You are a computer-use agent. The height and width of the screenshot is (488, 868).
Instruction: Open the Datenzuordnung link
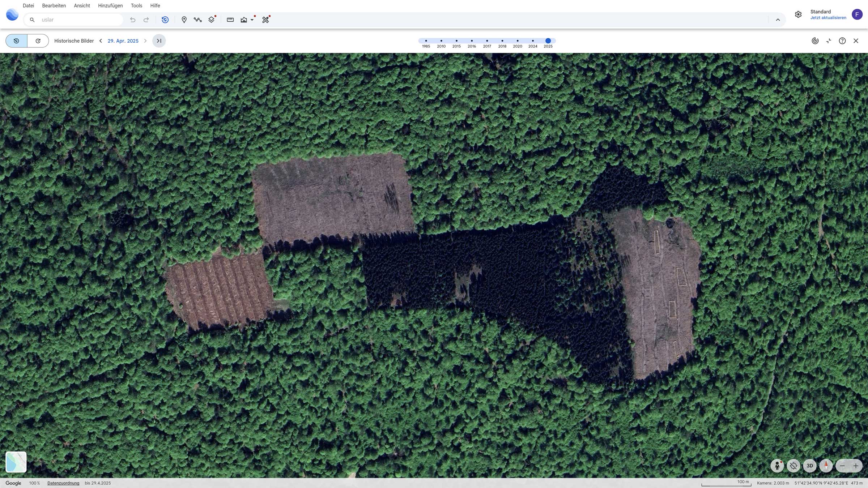pyautogui.click(x=63, y=483)
